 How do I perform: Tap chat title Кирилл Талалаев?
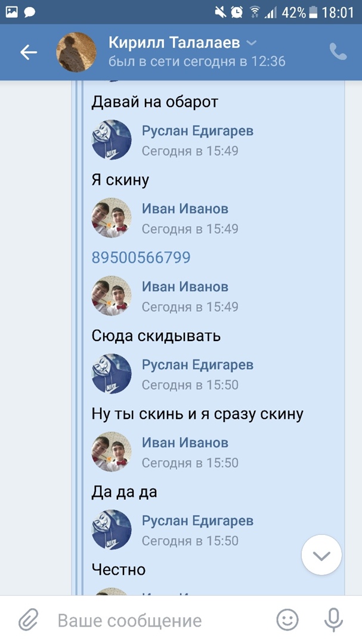click(x=174, y=43)
